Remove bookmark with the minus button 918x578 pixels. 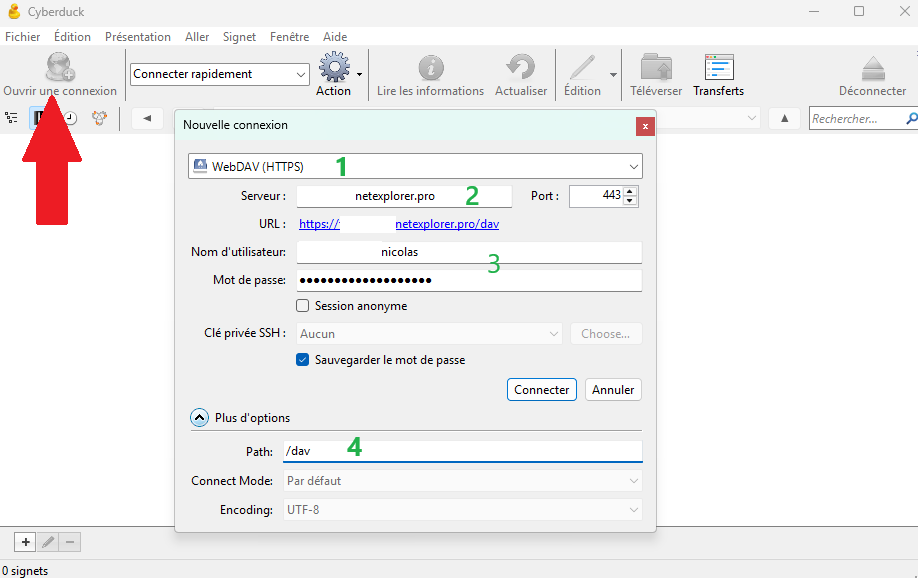(70, 542)
